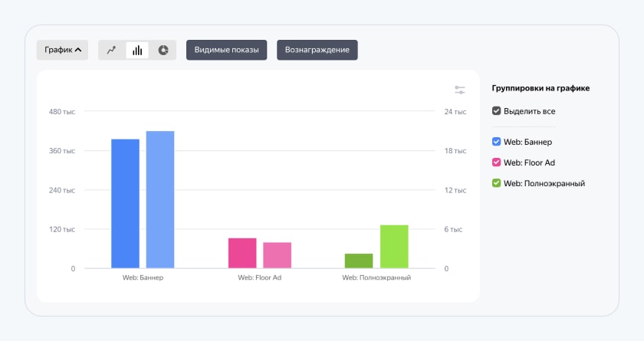Screen dimensions: 644x341
Task: Click the Web: Floor Ad axis label
Action: pos(260,278)
